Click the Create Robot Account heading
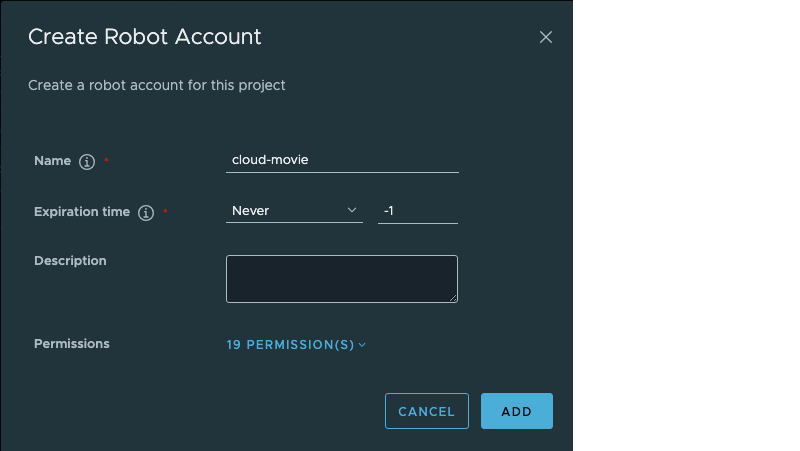This screenshot has height=451, width=800. coord(144,37)
